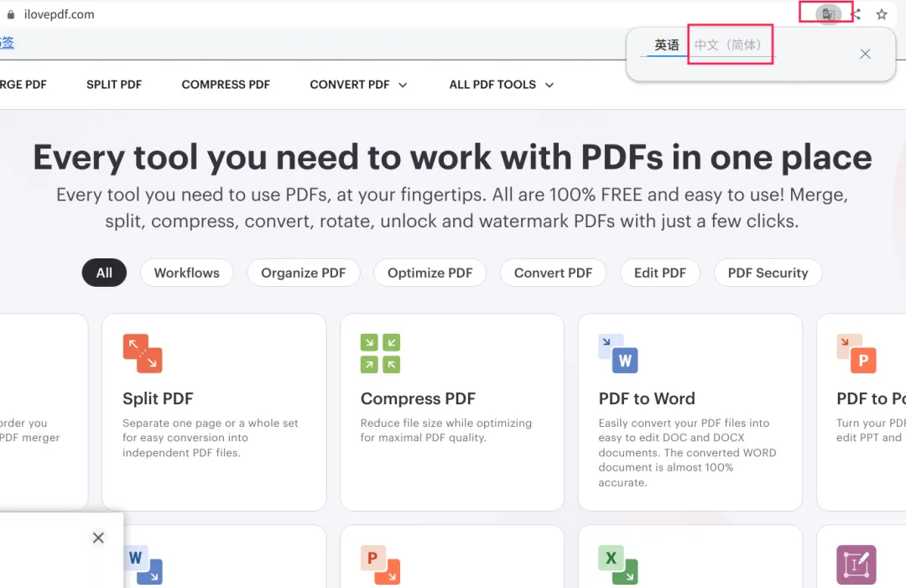Select the All filter pill
906x588 pixels.
tap(104, 273)
